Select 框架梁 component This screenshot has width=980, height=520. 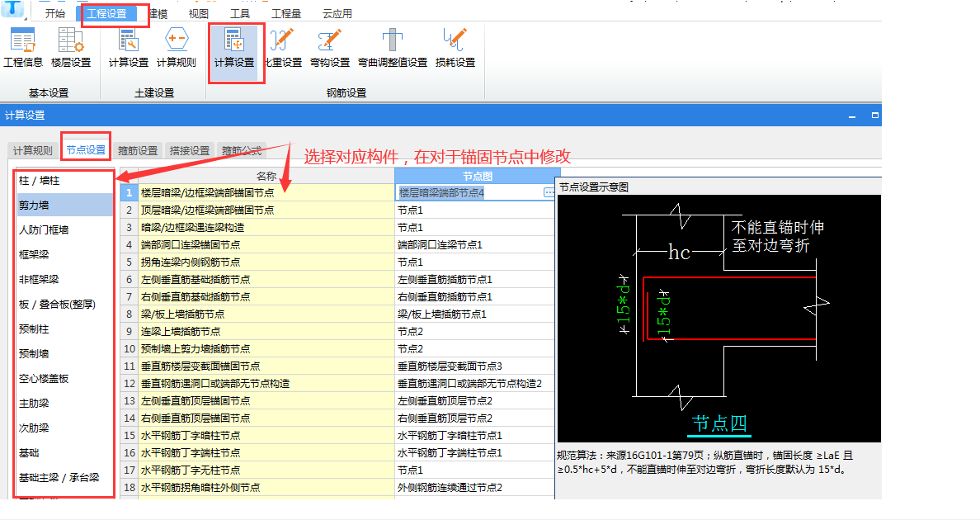[65, 254]
